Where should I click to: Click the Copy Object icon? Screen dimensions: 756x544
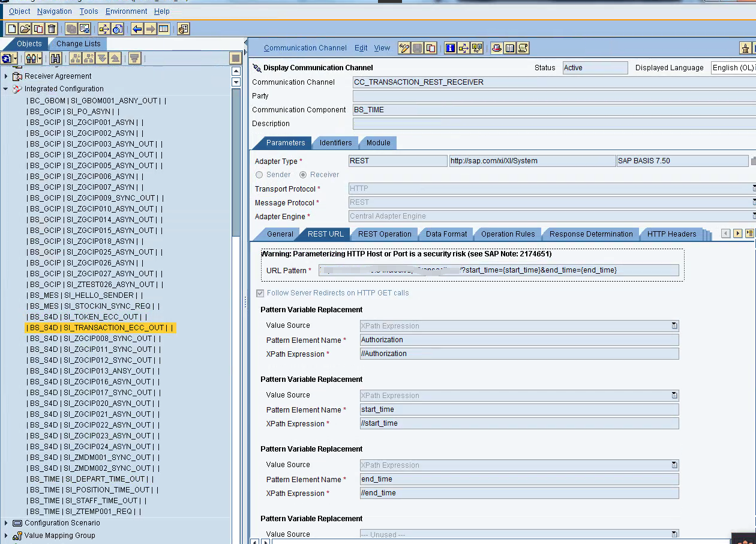click(38, 28)
